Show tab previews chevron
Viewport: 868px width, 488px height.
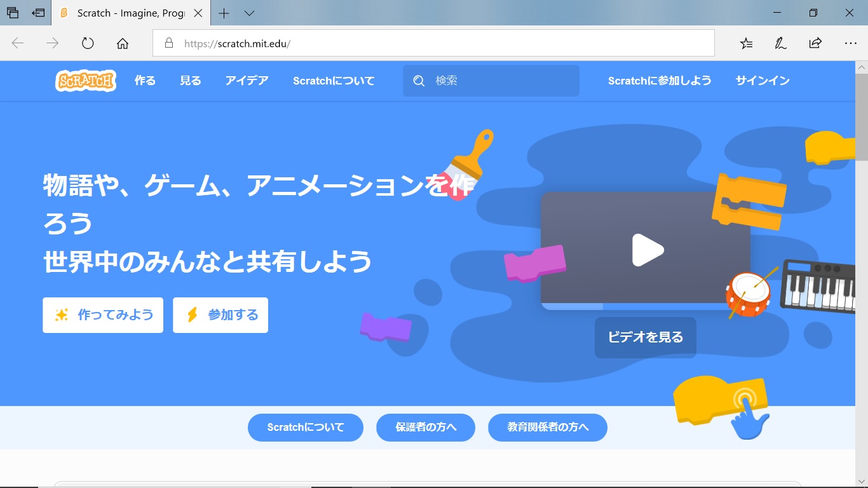[249, 13]
